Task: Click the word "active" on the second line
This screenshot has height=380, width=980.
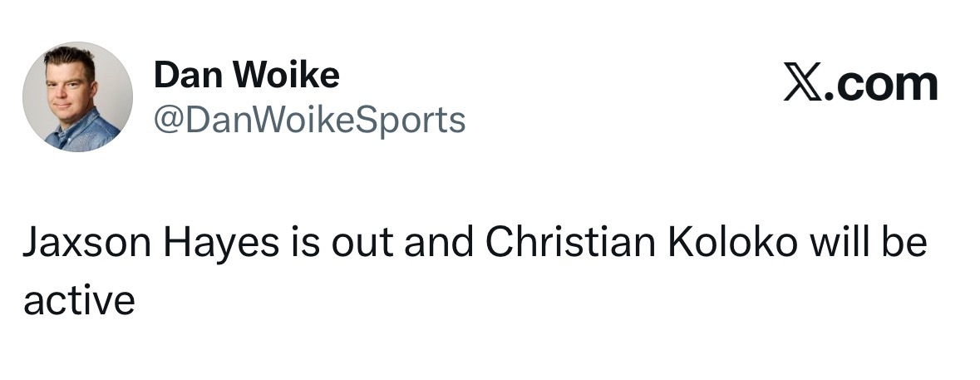Action: 79,300
